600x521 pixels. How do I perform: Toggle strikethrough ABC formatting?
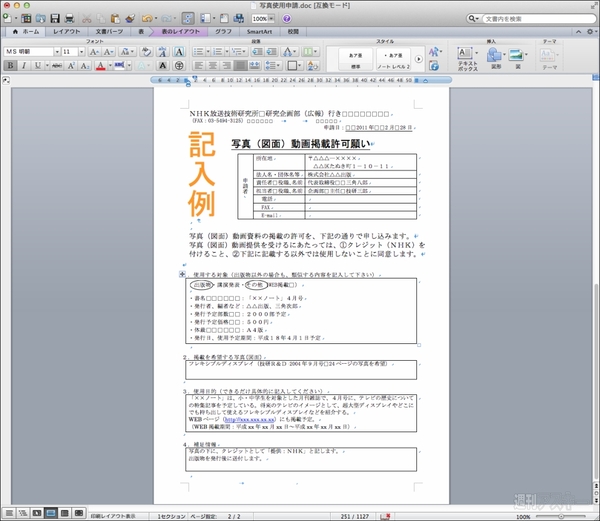coord(57,65)
